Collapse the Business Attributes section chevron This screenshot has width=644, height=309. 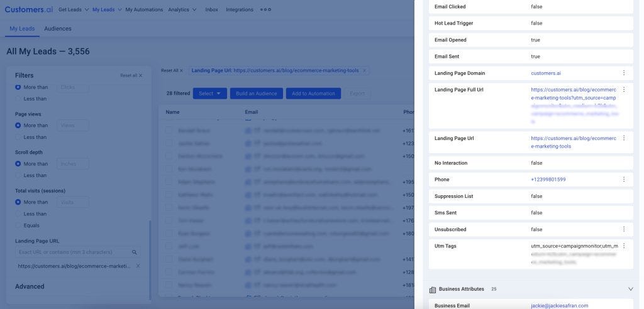[630, 290]
